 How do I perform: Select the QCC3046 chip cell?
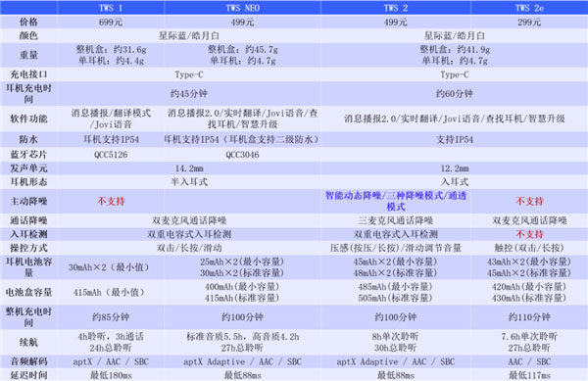pos(243,155)
